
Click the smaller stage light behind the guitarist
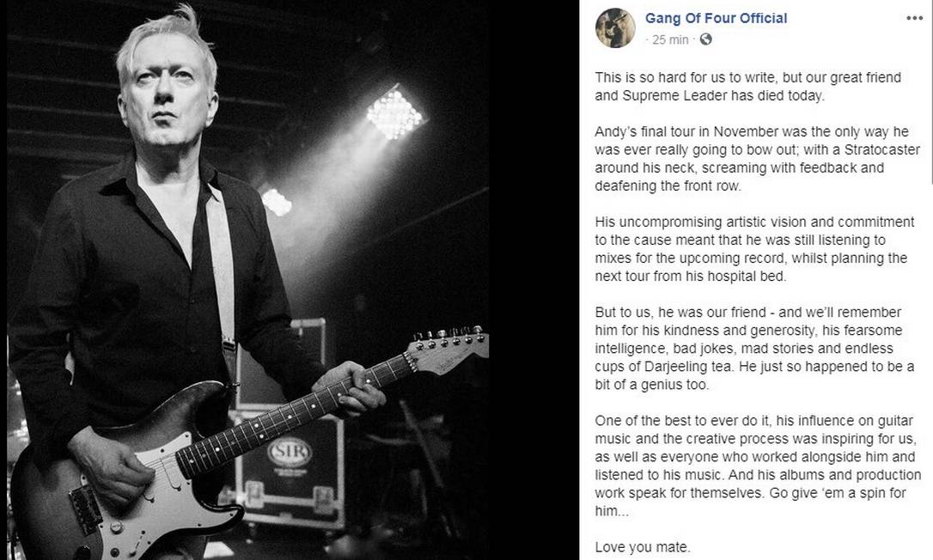click(x=276, y=203)
